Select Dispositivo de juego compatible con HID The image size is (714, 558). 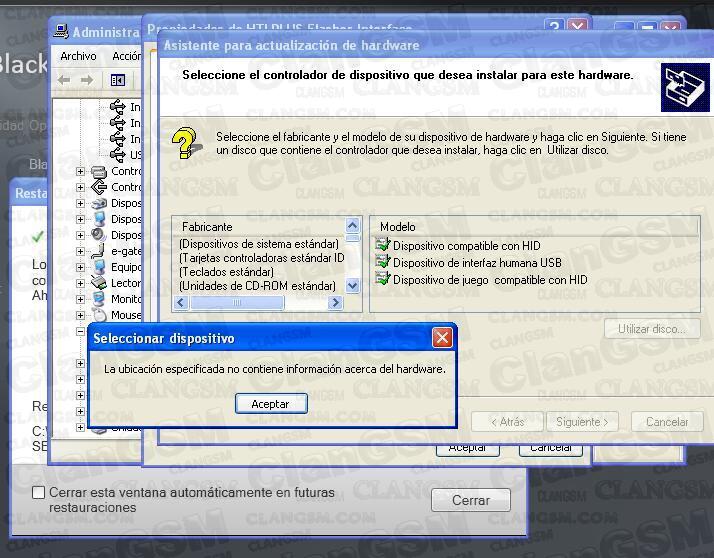490,280
